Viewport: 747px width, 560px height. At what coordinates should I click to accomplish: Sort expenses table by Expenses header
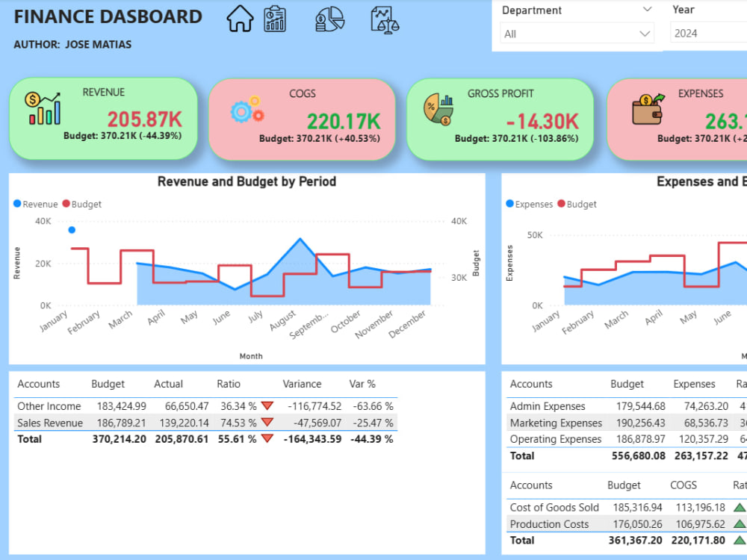coord(694,384)
